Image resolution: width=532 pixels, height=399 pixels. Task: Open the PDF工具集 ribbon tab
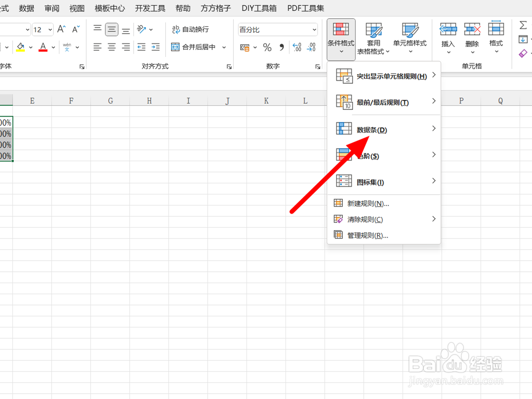(305, 8)
